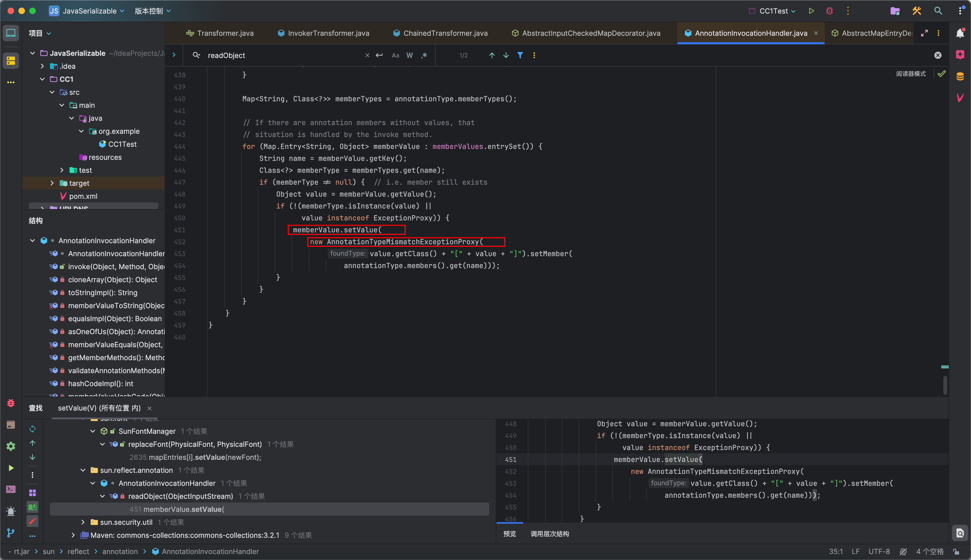Open the Services gear tool window icon
The image size is (971, 560).
(11, 446)
